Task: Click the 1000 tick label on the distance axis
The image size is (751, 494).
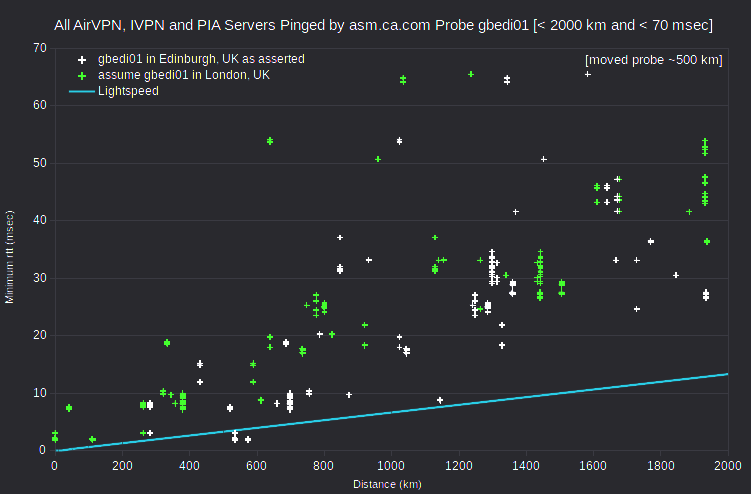Action: tap(391, 465)
